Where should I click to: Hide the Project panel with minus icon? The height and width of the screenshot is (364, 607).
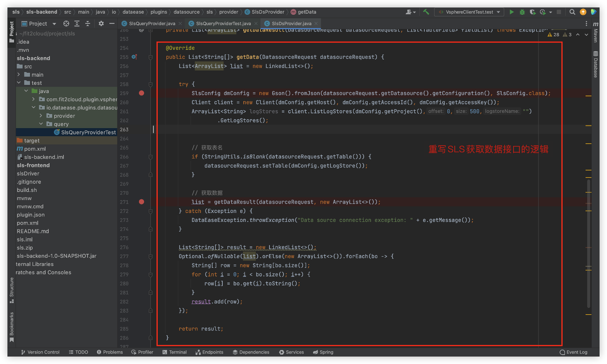112,24
